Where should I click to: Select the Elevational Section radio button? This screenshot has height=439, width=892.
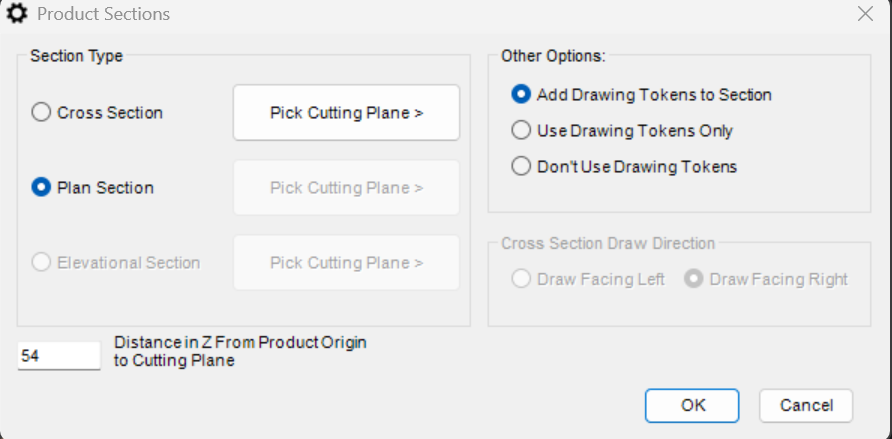click(x=42, y=263)
